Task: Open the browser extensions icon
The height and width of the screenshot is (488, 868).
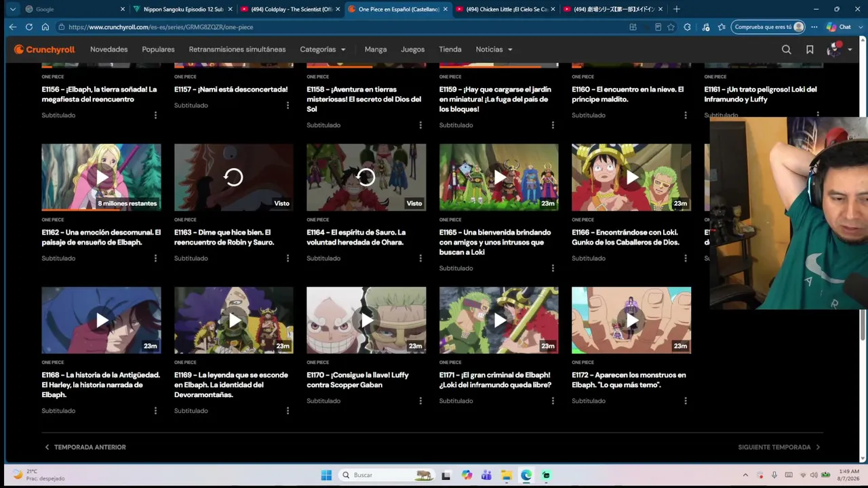Action: point(687,27)
